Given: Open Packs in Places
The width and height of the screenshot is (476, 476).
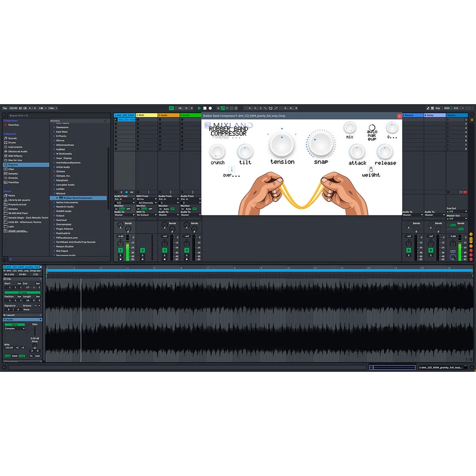Looking at the screenshot, I should click(12, 196).
